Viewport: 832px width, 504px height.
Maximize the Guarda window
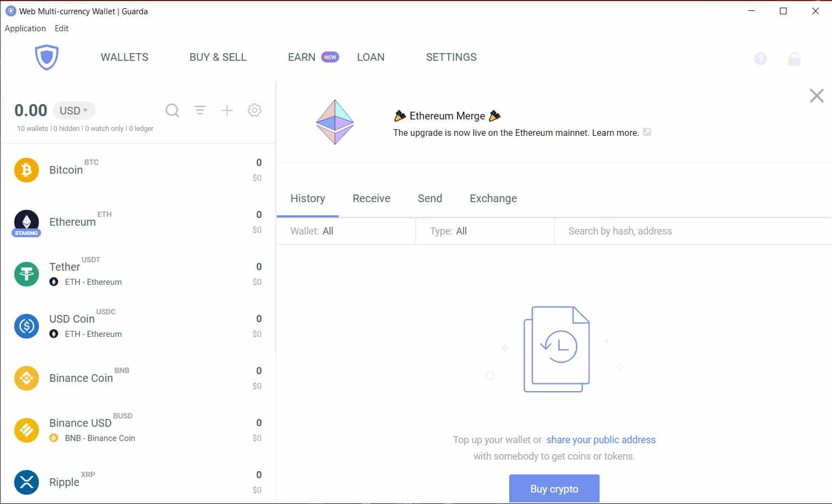(783, 11)
